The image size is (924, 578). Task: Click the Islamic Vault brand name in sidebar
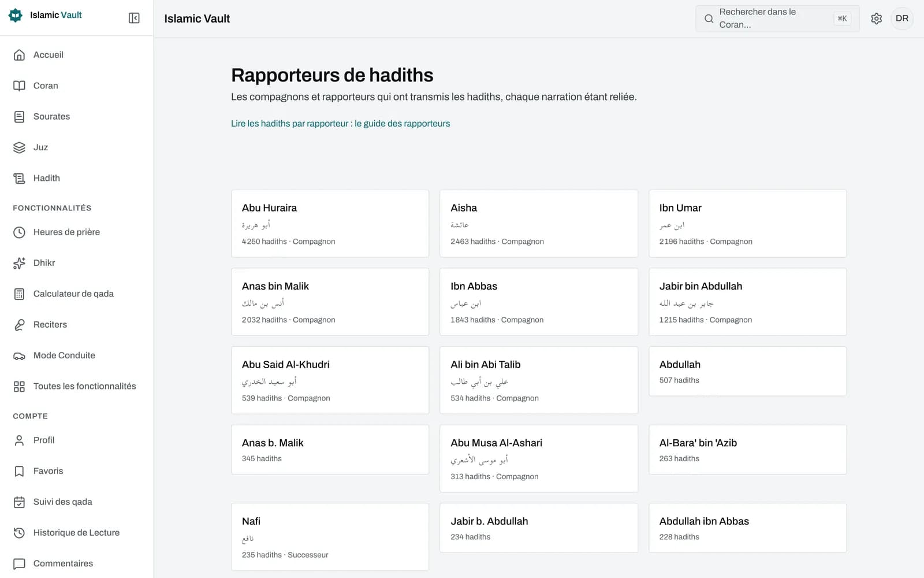(x=56, y=15)
